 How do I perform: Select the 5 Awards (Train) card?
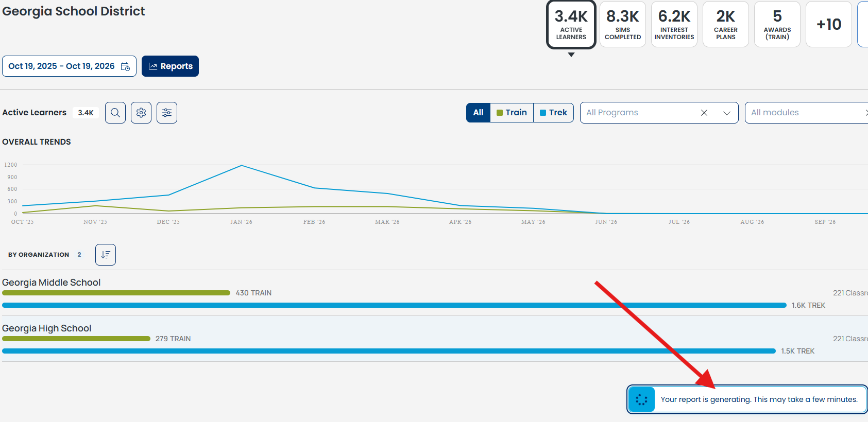point(777,24)
